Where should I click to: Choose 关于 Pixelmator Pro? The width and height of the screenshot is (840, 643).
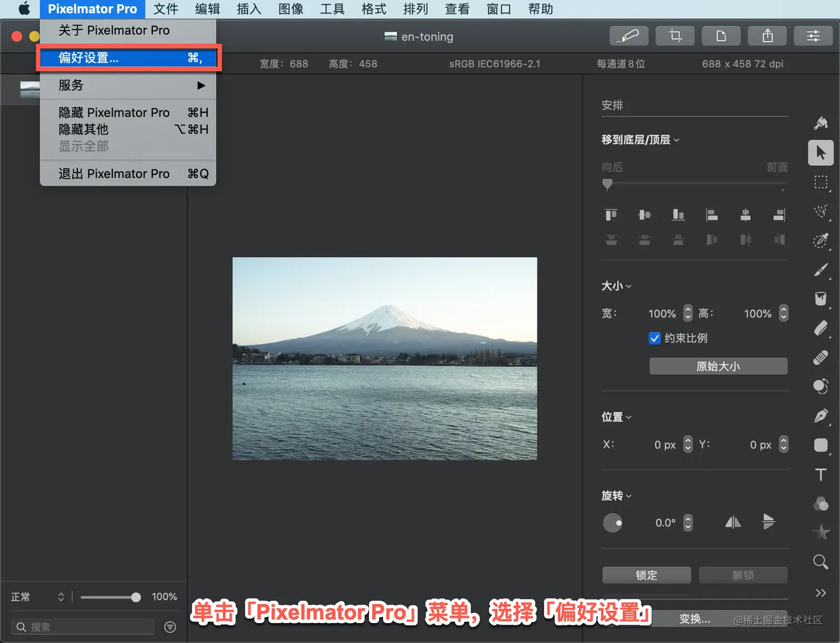[128, 30]
